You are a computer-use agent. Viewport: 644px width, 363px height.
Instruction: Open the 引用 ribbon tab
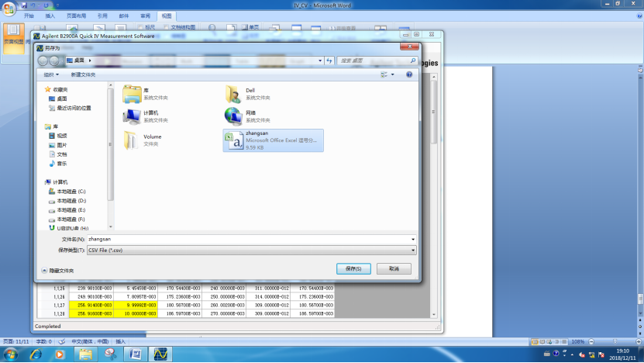coord(102,16)
